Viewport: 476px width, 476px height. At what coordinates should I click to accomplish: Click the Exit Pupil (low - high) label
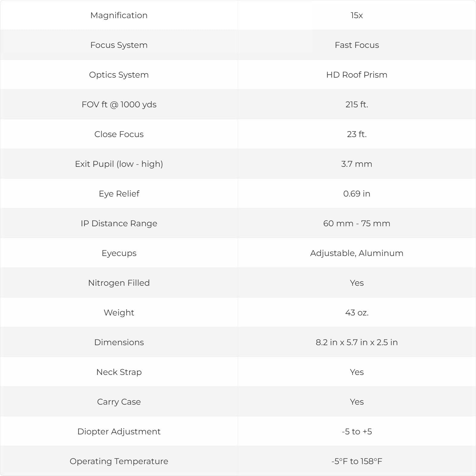coord(119,164)
